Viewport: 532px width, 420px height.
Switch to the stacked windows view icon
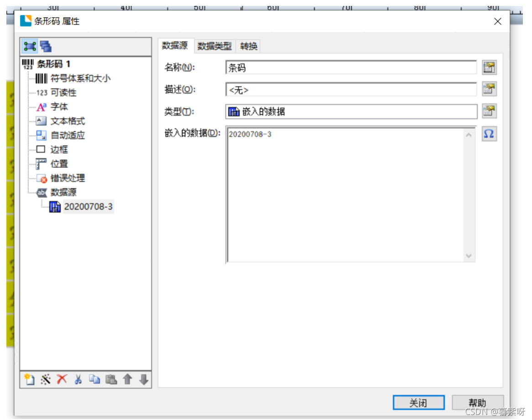(46, 46)
